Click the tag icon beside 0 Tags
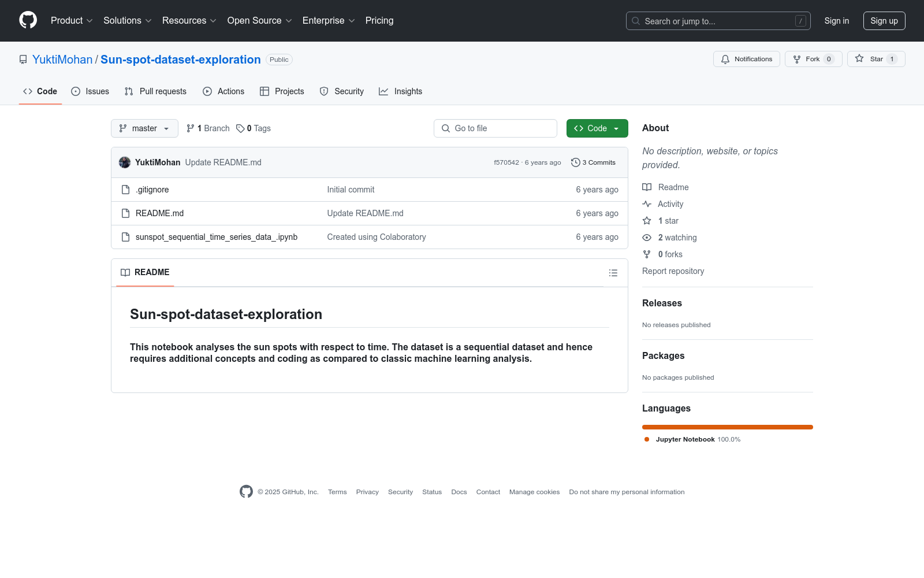Screen dimensions: 924x578 coord(240,128)
